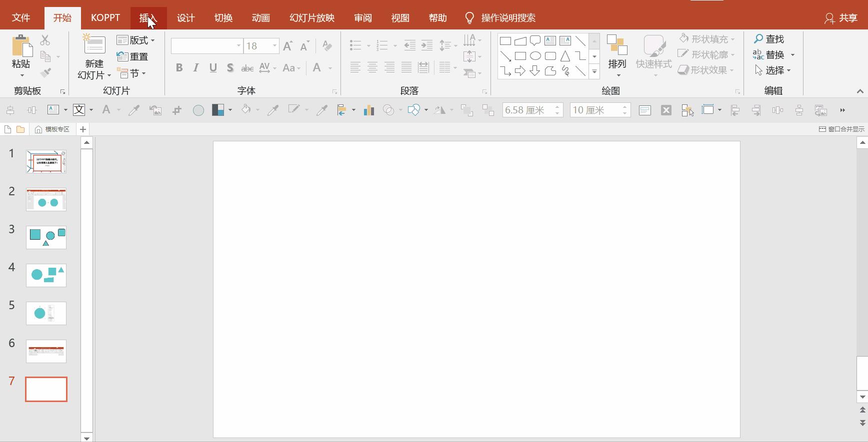The height and width of the screenshot is (442, 868).
Task: Click the font name input box
Action: pos(202,46)
